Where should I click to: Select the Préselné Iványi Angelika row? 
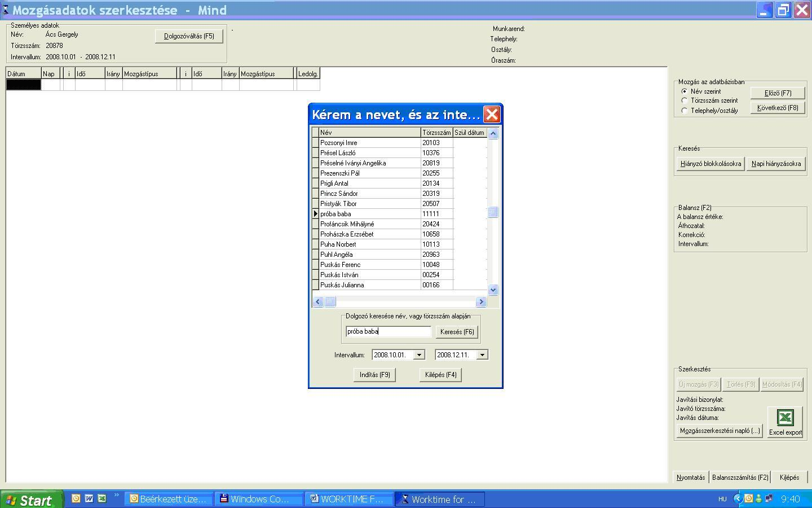click(400, 163)
